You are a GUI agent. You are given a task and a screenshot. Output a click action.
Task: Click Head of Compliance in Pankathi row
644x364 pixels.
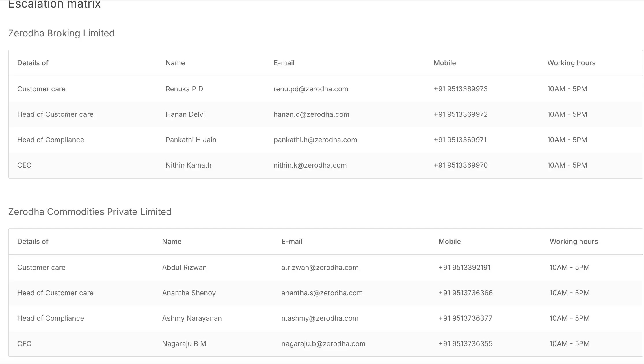click(51, 140)
